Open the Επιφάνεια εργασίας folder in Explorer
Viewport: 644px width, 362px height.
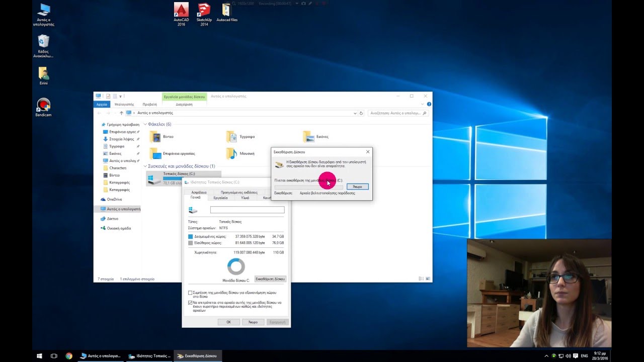(x=173, y=153)
